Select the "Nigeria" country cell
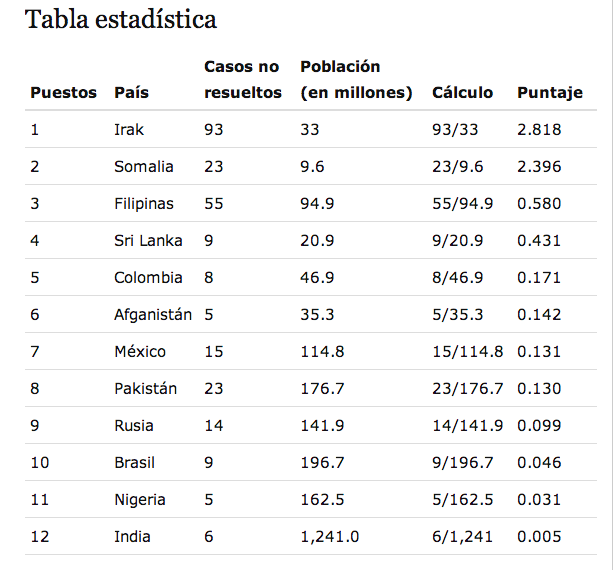 (140, 500)
